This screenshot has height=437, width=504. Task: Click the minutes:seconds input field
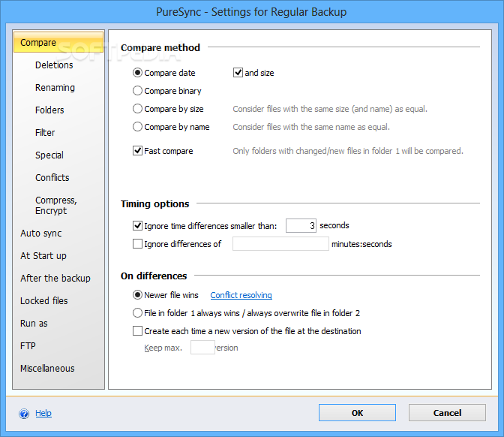point(280,243)
